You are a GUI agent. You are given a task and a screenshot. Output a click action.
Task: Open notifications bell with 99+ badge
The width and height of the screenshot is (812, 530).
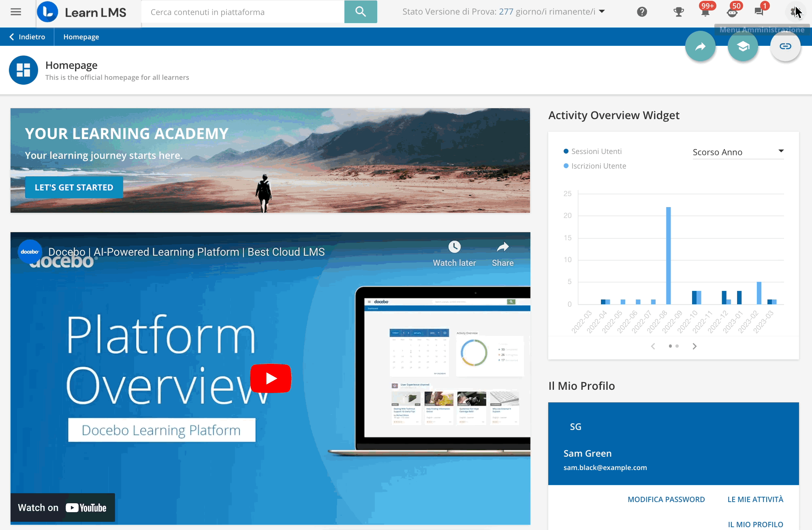coord(705,12)
